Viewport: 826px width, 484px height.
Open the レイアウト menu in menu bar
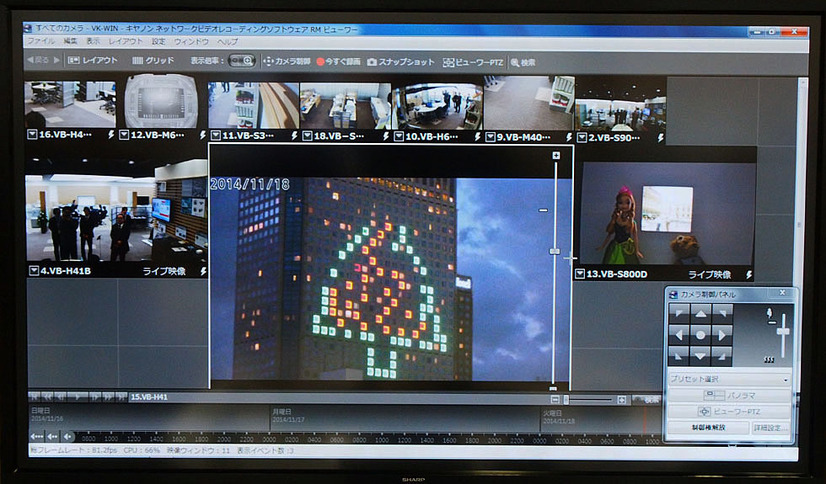point(125,41)
